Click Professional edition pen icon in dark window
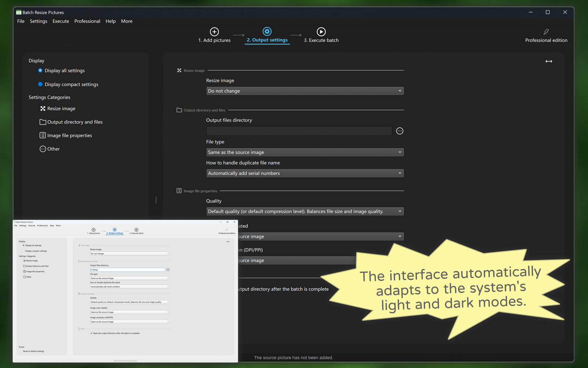This screenshot has height=368, width=588. (x=546, y=32)
